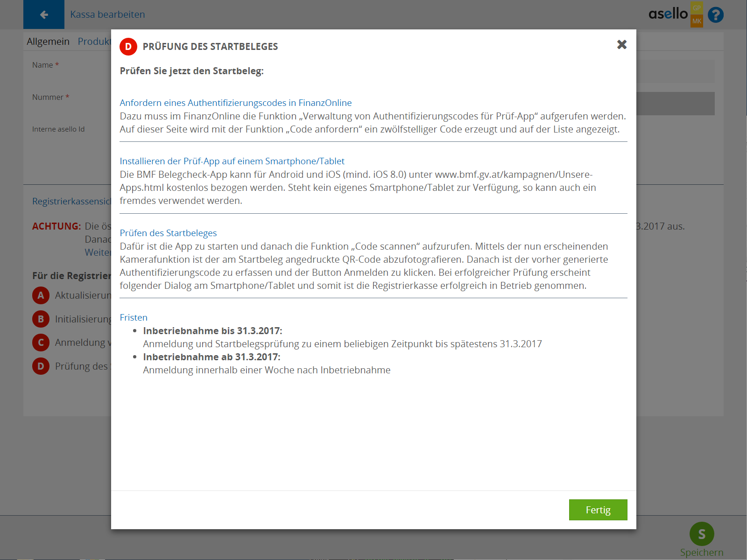Select step A Aktualisierung icon
The width and height of the screenshot is (747, 560).
click(x=41, y=295)
